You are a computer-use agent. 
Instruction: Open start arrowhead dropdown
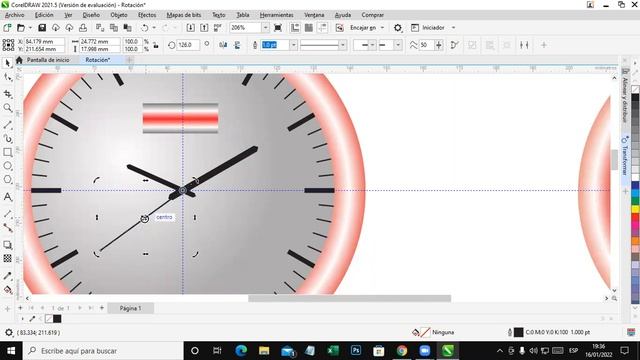(372, 45)
